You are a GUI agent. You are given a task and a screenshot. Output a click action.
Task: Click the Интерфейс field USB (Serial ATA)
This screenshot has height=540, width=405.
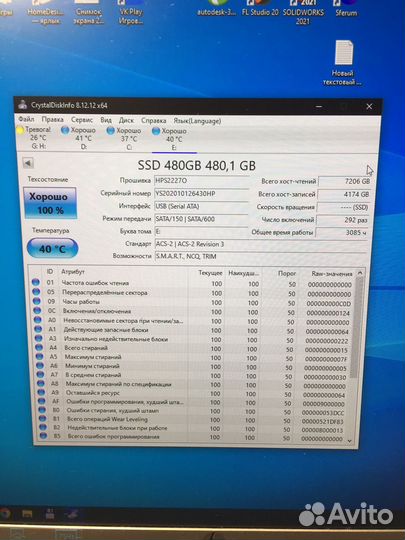tap(201, 206)
